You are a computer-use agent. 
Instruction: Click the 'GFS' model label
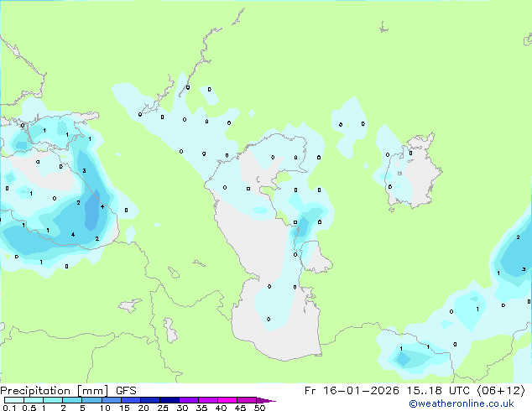coord(126,391)
